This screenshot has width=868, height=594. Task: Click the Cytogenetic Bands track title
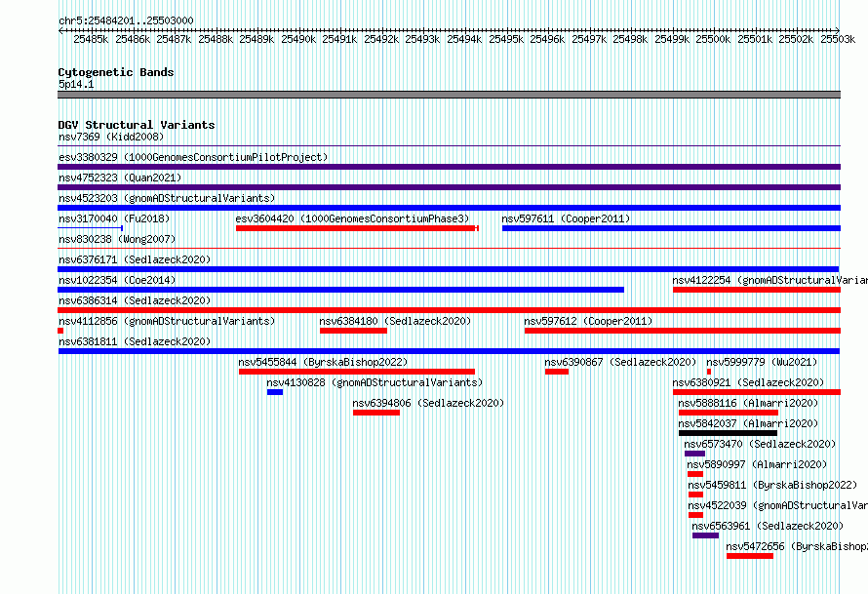point(116,72)
